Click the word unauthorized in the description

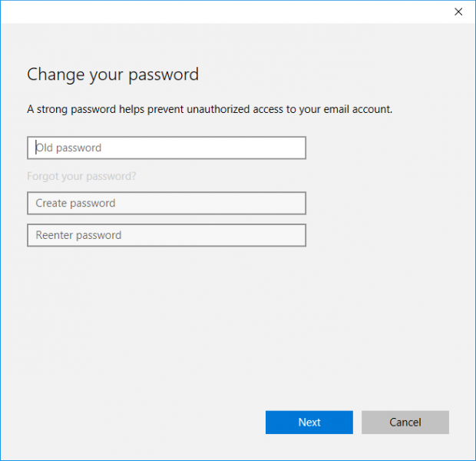coord(218,109)
